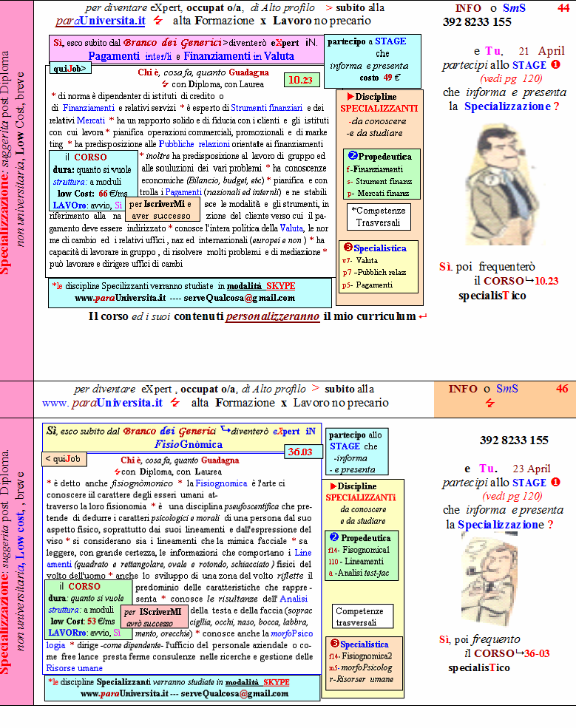Click the 'm5- morfoPsicolog' item
Screen dimensions: 576x728
pos(361,667)
